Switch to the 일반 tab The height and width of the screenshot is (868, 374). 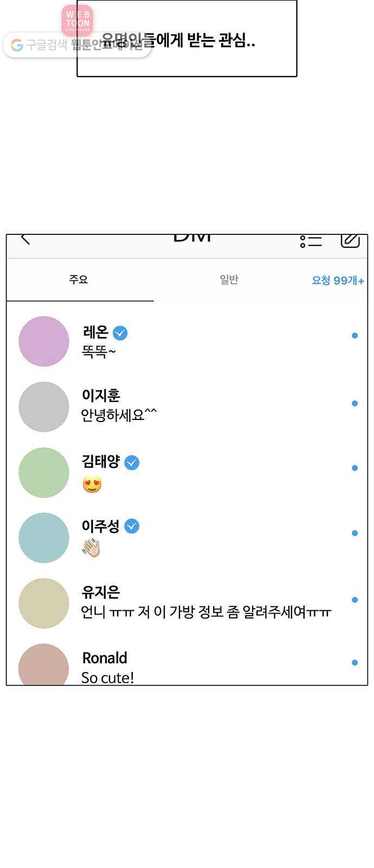coord(229,279)
